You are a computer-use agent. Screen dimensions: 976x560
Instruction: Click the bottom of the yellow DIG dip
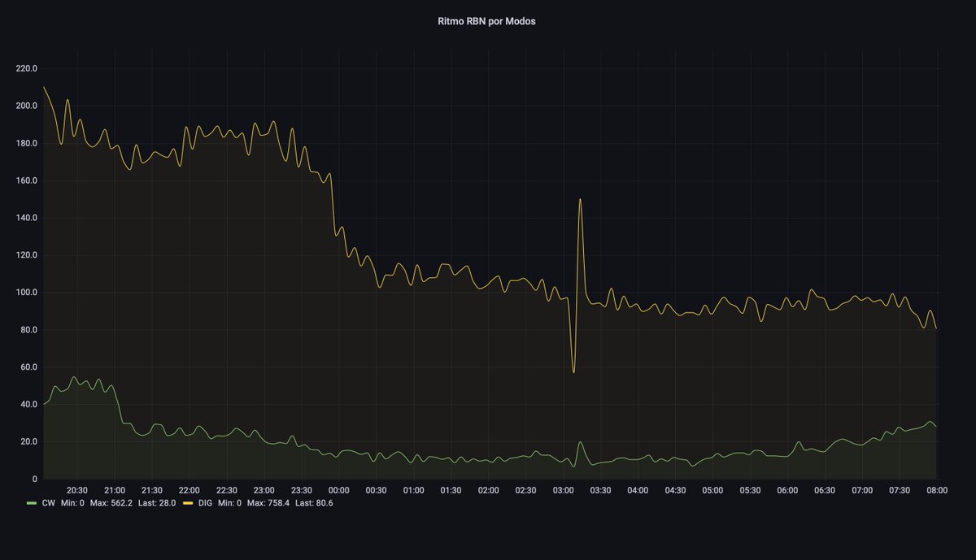click(573, 372)
